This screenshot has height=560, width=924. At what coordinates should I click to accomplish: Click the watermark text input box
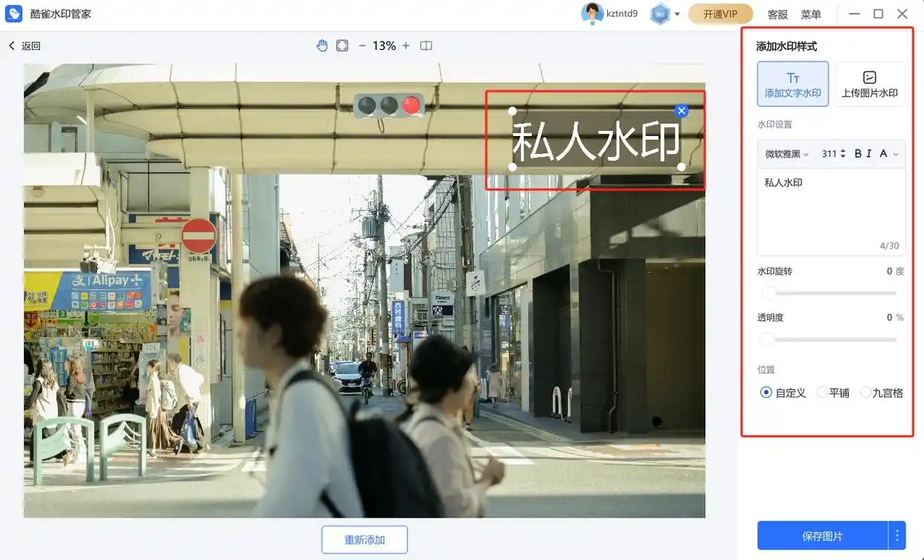(x=830, y=212)
